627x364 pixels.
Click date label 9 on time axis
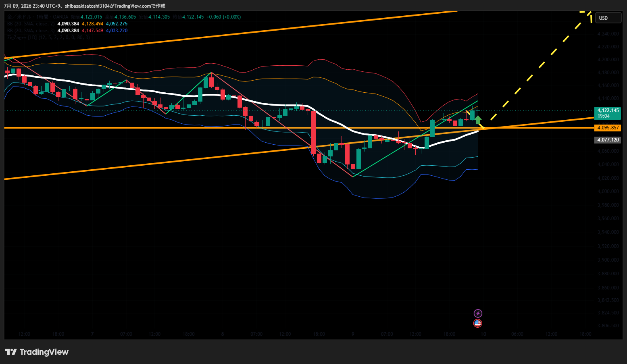point(353,334)
